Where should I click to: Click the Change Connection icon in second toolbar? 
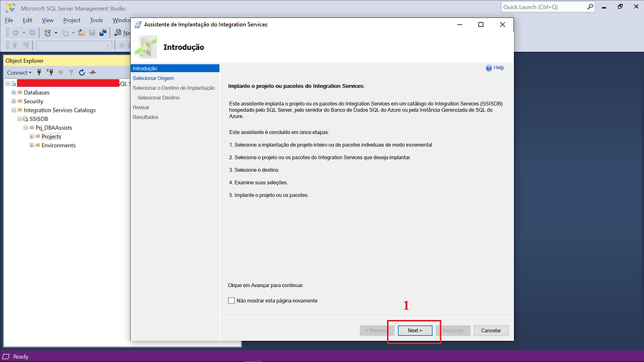pyautogui.click(x=26, y=45)
